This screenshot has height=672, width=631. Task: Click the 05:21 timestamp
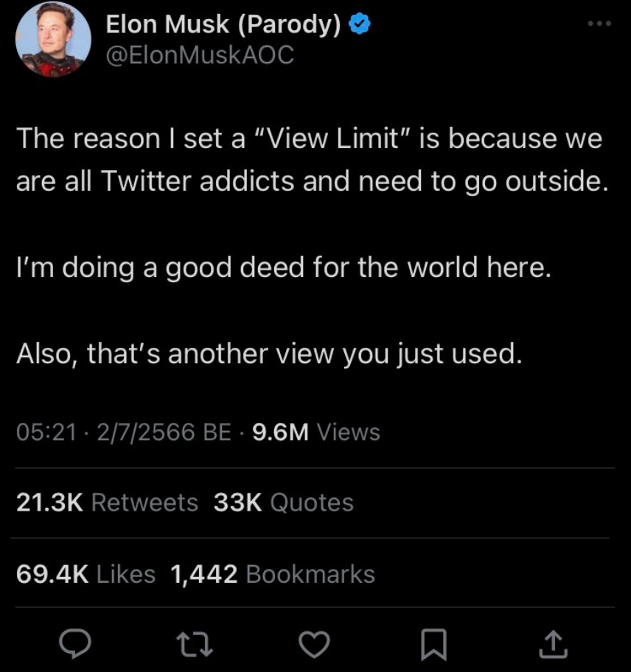pos(46,433)
